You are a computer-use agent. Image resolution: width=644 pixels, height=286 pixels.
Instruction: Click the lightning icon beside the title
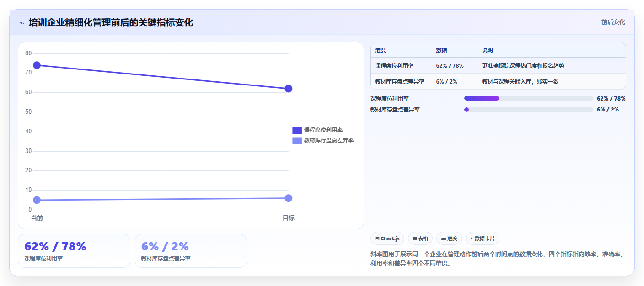pyautogui.click(x=21, y=22)
